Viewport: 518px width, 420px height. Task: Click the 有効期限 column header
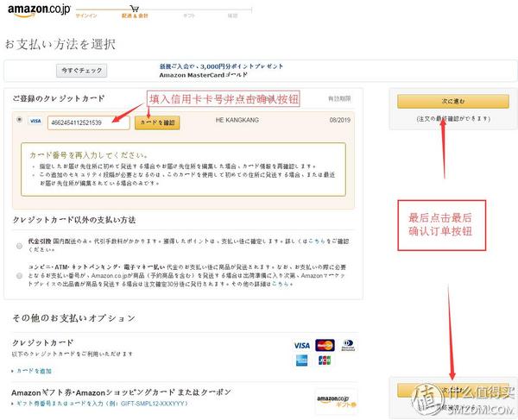[339, 98]
